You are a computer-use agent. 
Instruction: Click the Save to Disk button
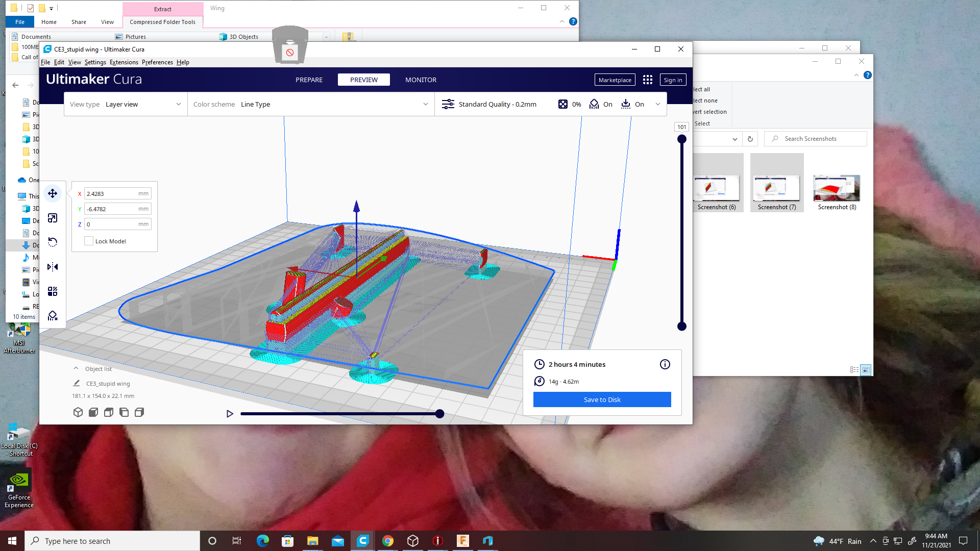602,399
